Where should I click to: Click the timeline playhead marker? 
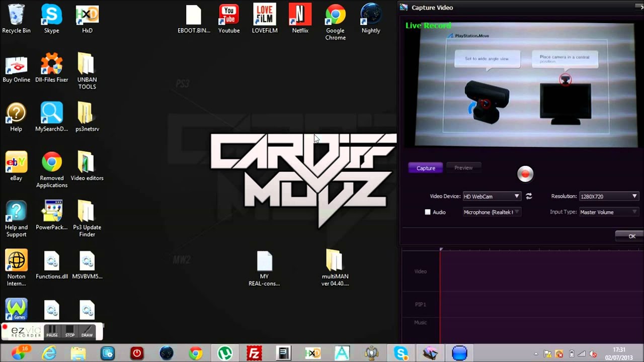point(441,249)
